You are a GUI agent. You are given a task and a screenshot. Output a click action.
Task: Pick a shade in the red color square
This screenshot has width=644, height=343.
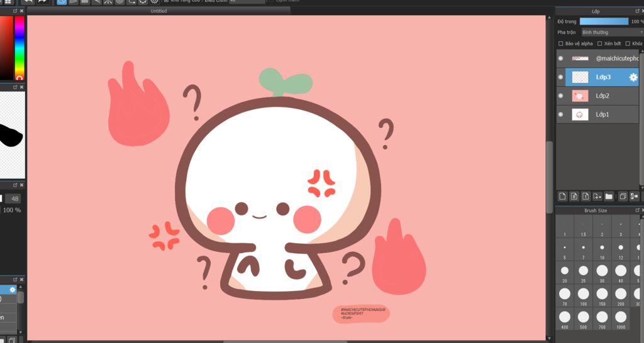(x=6, y=48)
